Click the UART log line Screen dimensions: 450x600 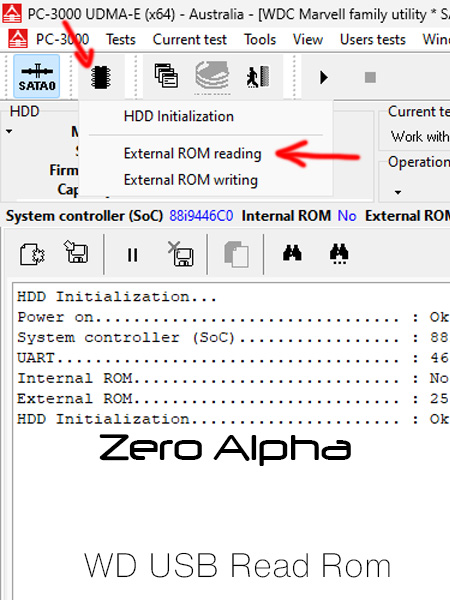233,358
